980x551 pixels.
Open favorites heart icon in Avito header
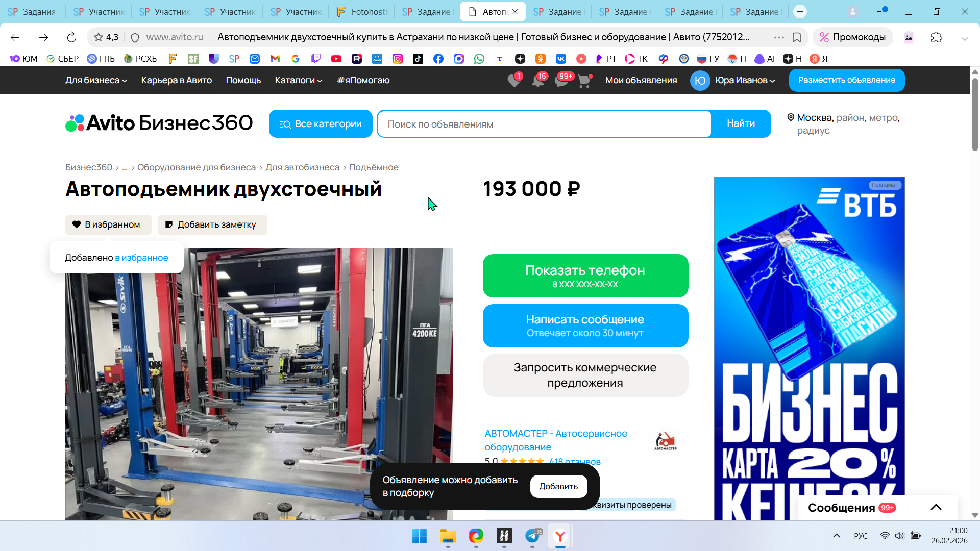pos(514,81)
